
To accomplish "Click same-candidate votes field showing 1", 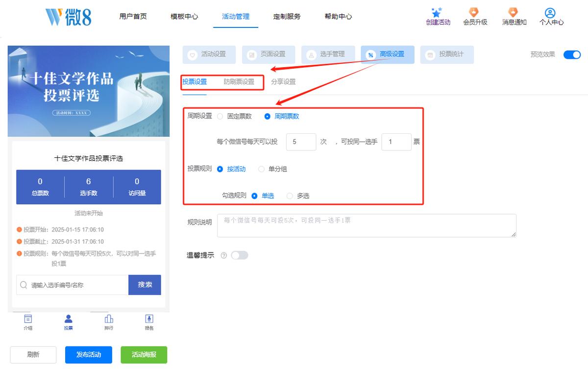I will (x=396, y=142).
